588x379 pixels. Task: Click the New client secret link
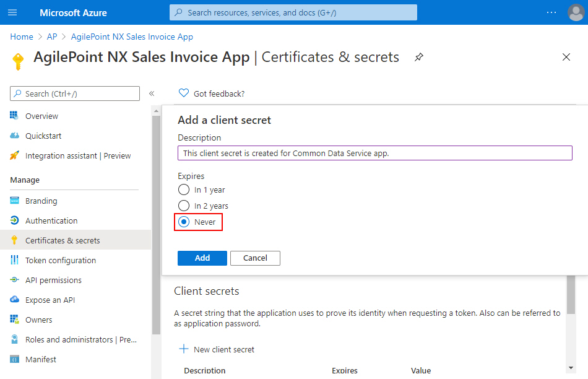tap(224, 349)
